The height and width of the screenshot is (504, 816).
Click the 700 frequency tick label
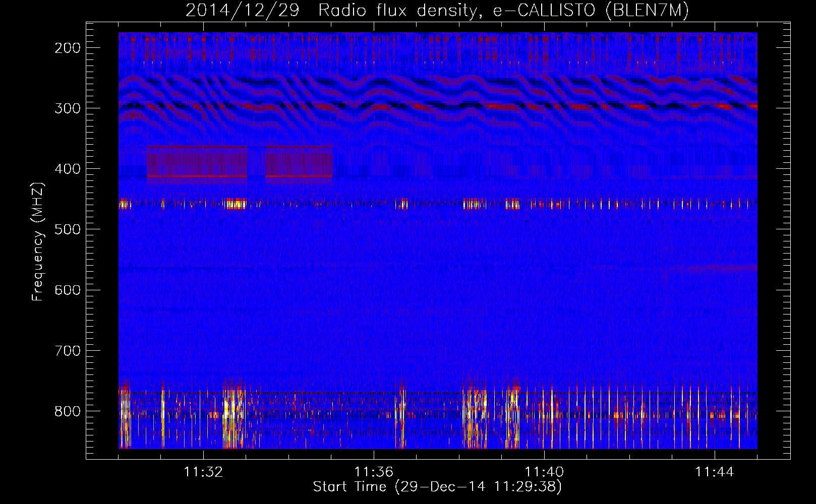pyautogui.click(x=68, y=350)
